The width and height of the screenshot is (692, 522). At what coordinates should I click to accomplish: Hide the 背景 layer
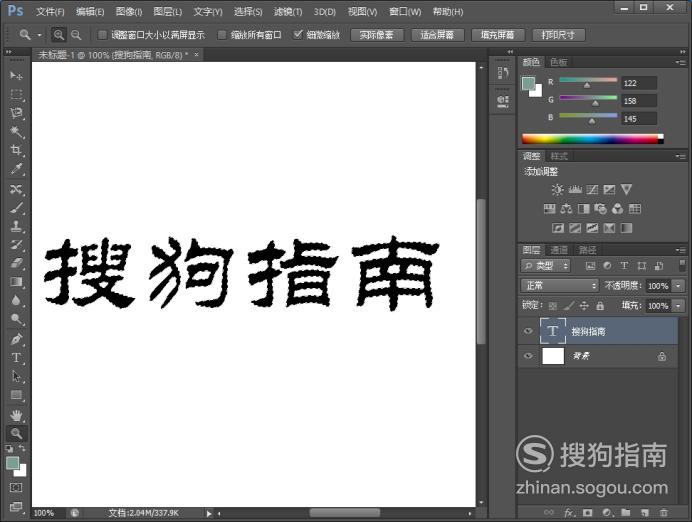pyautogui.click(x=528, y=356)
